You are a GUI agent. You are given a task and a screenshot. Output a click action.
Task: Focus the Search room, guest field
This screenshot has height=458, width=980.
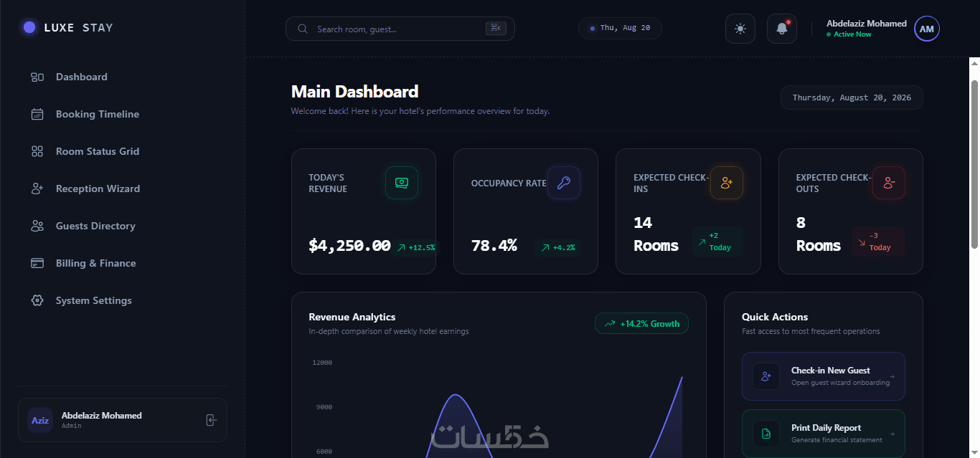[x=400, y=29]
